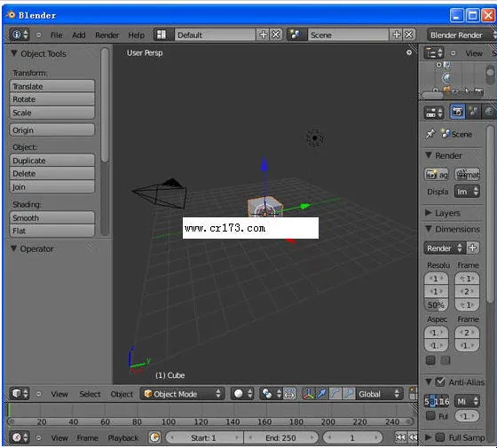Add a new scene with plus icon

click(x=396, y=35)
